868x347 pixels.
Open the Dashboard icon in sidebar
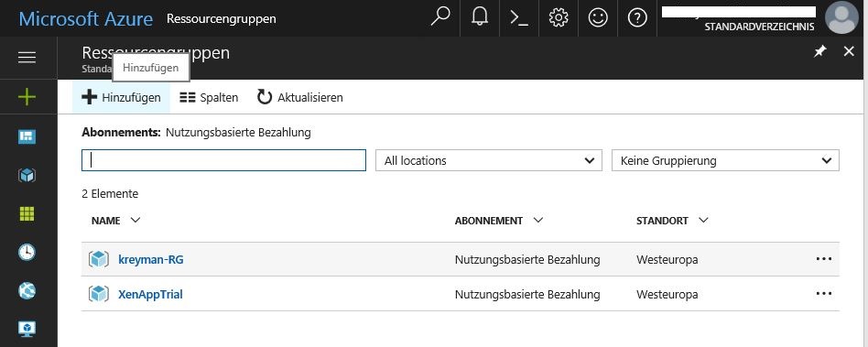[27, 136]
